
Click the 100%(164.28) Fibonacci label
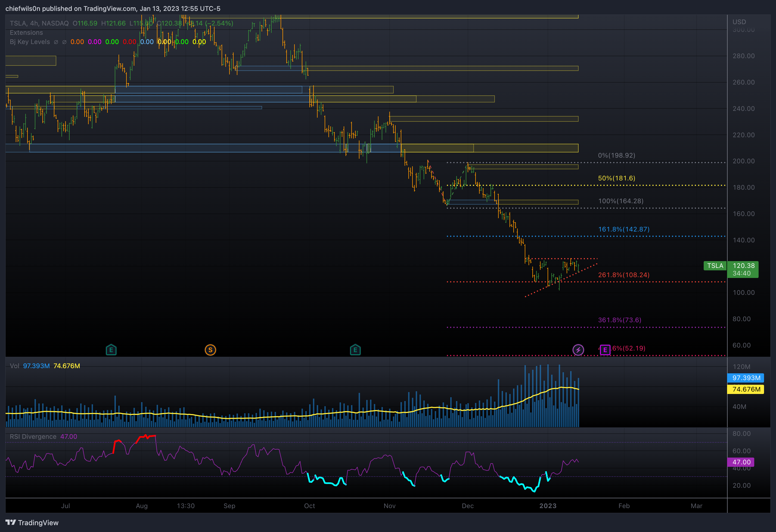[x=620, y=201]
